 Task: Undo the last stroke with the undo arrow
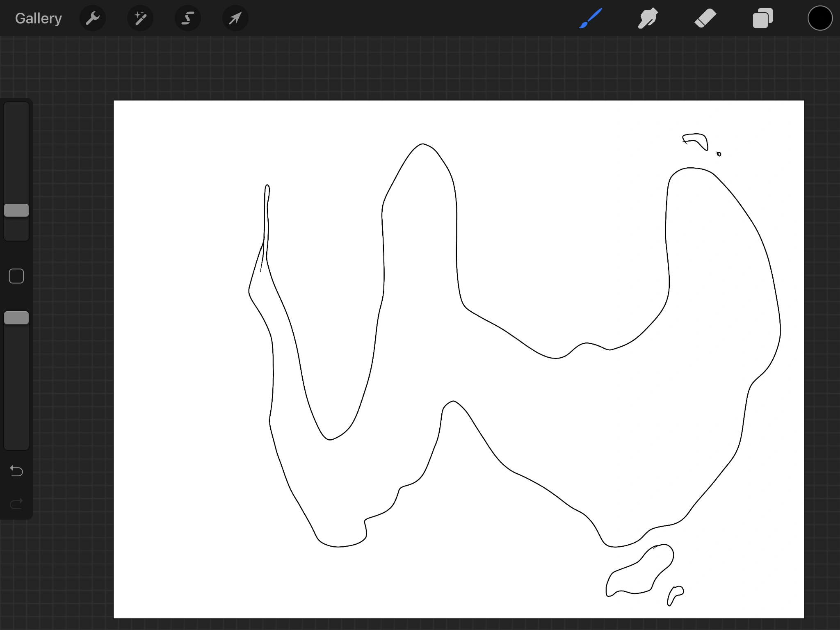(16, 471)
